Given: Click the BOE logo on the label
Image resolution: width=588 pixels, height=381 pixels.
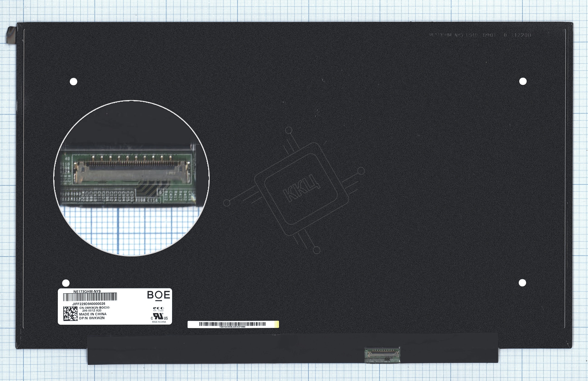Looking at the screenshot, I should coord(158,295).
